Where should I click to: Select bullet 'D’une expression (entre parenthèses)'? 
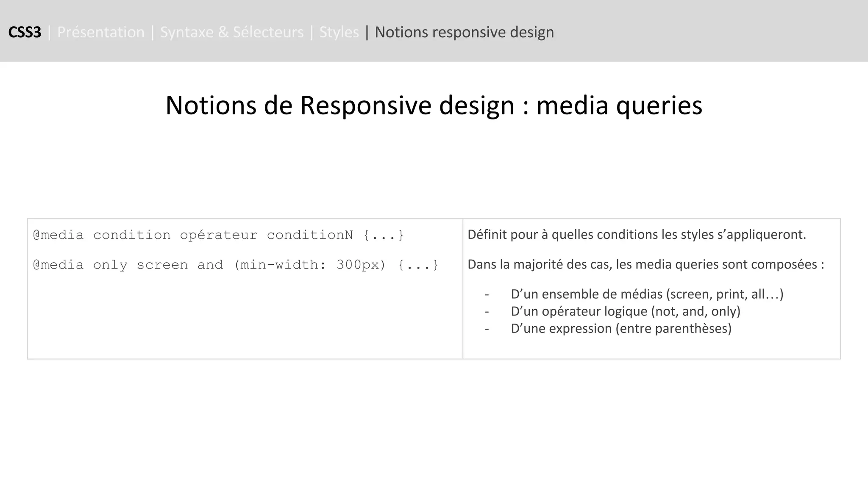621,328
